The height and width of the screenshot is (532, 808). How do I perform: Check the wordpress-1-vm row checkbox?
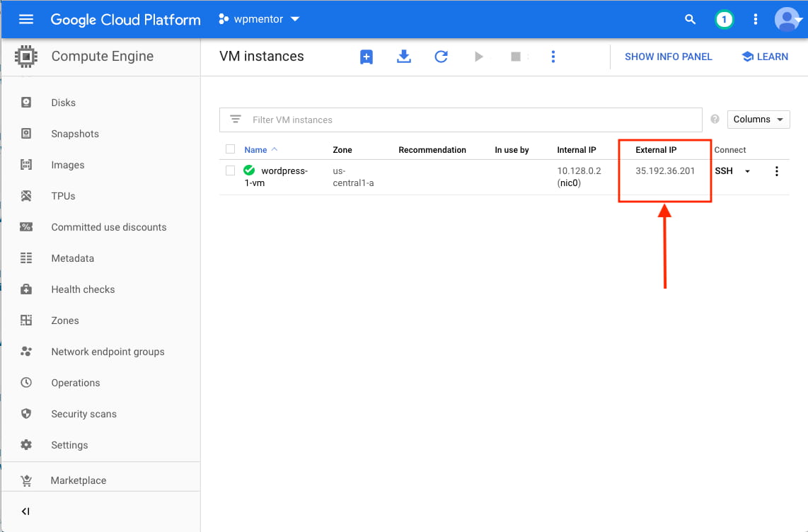click(x=231, y=170)
